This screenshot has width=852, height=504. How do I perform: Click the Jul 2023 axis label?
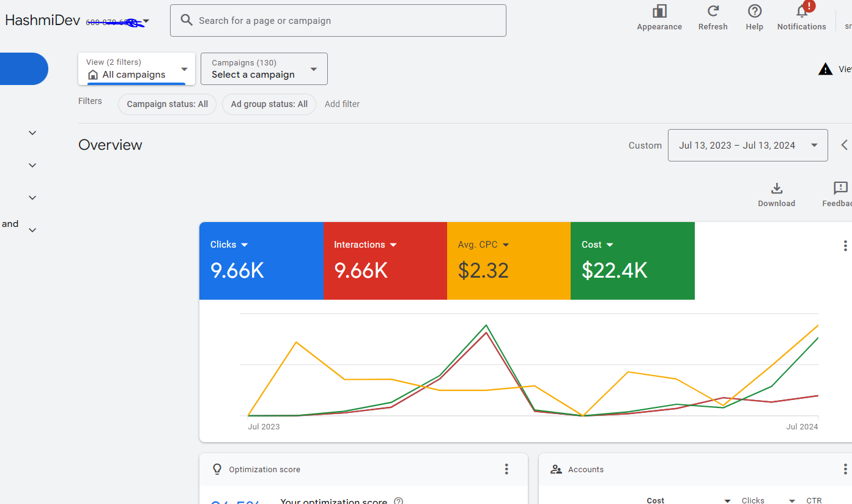pyautogui.click(x=264, y=426)
